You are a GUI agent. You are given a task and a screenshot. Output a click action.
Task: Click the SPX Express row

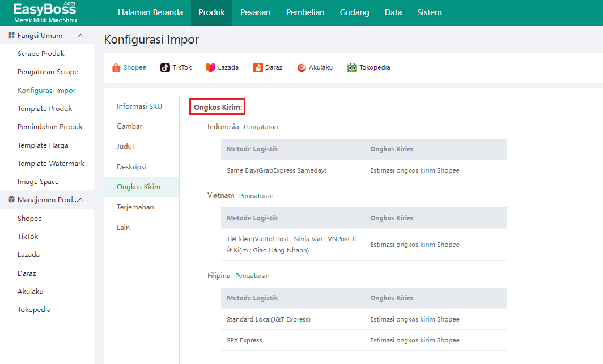pyautogui.click(x=364, y=341)
